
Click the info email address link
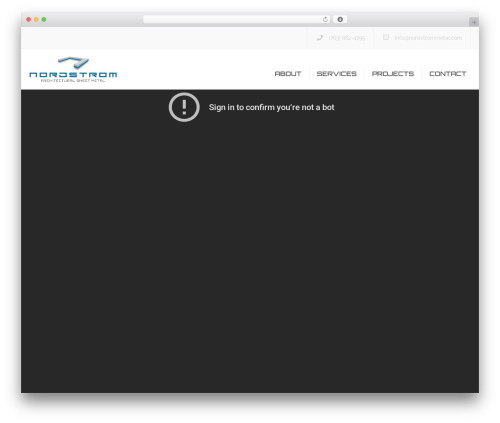[x=428, y=38]
